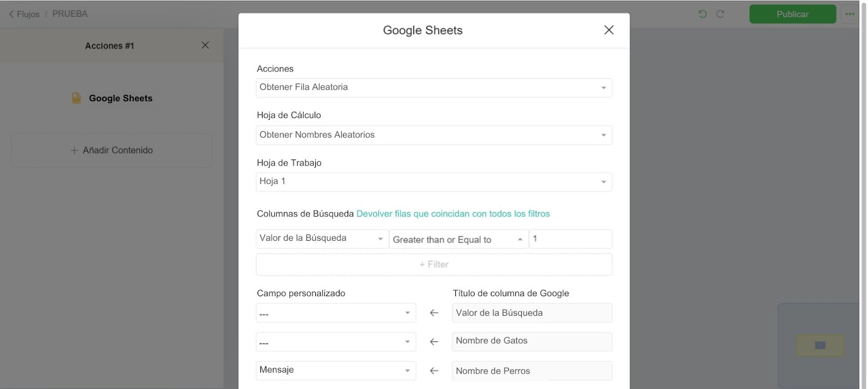
Task: Select the Google Sheets action item
Action: pos(112,98)
